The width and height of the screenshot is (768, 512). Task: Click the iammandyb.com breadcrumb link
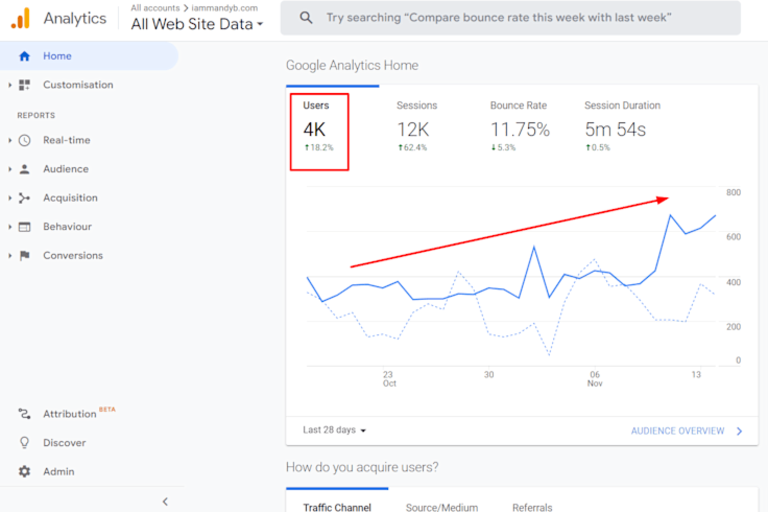[224, 8]
